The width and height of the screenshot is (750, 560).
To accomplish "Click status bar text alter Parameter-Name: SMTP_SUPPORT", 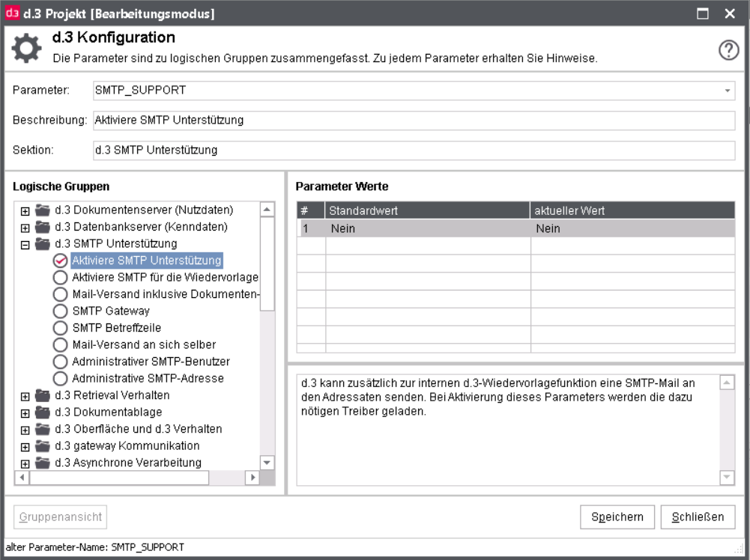I will pos(94,547).
